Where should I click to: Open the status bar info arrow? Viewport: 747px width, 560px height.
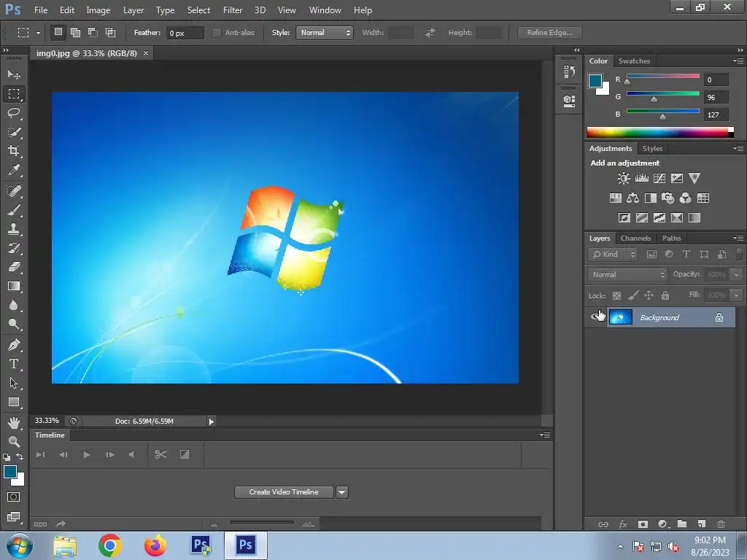click(211, 421)
